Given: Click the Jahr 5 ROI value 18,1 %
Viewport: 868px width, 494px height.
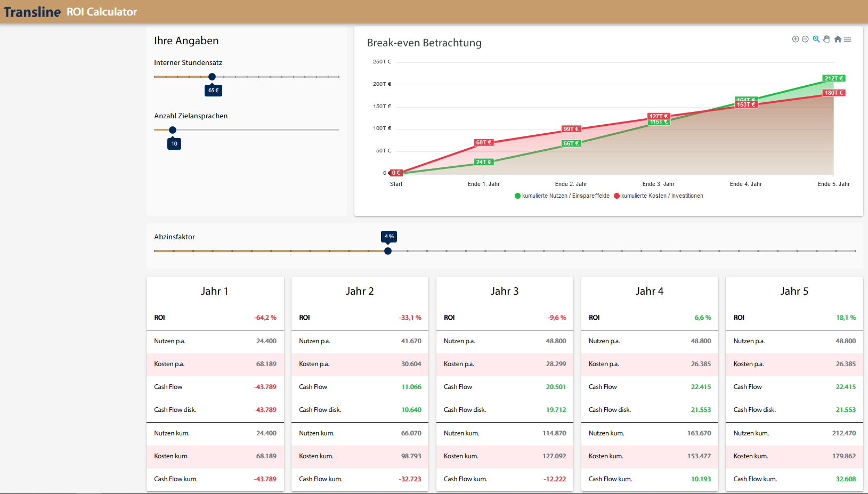Looking at the screenshot, I should 846,318.
